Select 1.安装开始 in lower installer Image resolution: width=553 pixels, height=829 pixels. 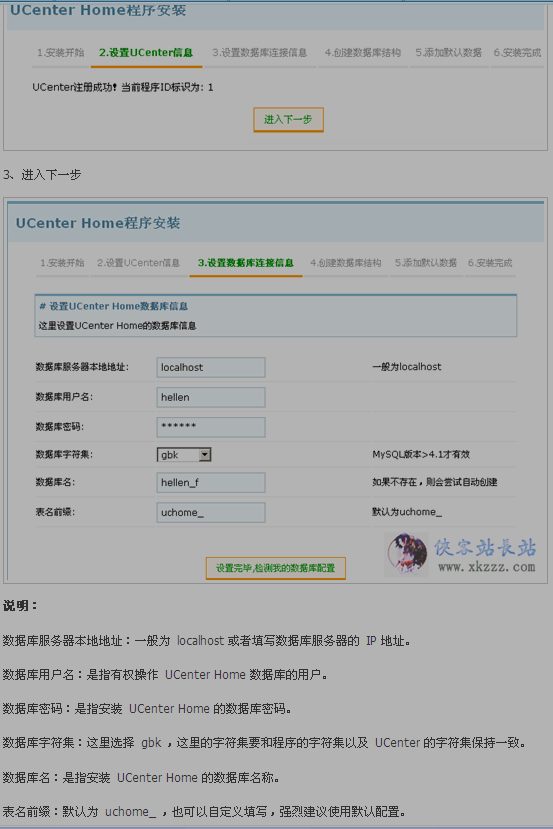click(x=62, y=263)
